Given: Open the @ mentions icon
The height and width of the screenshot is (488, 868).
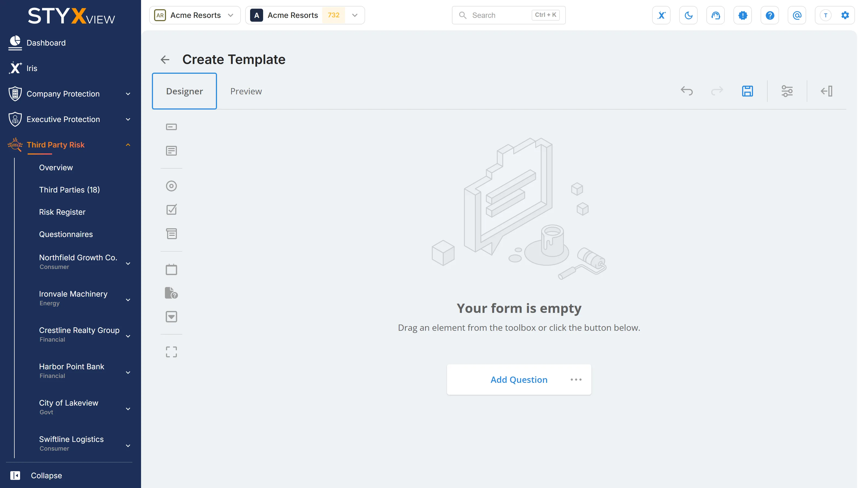Looking at the screenshot, I should (797, 15).
